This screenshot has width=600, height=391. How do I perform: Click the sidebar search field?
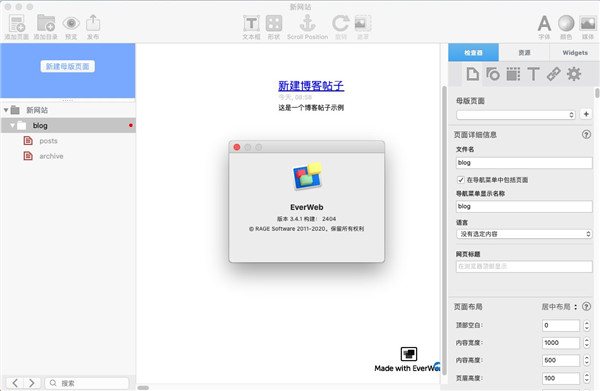(x=87, y=383)
